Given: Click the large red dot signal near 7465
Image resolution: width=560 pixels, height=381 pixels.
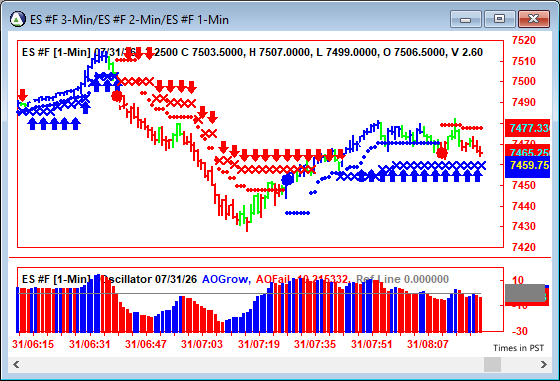Looking at the screenshot, I should point(442,153).
